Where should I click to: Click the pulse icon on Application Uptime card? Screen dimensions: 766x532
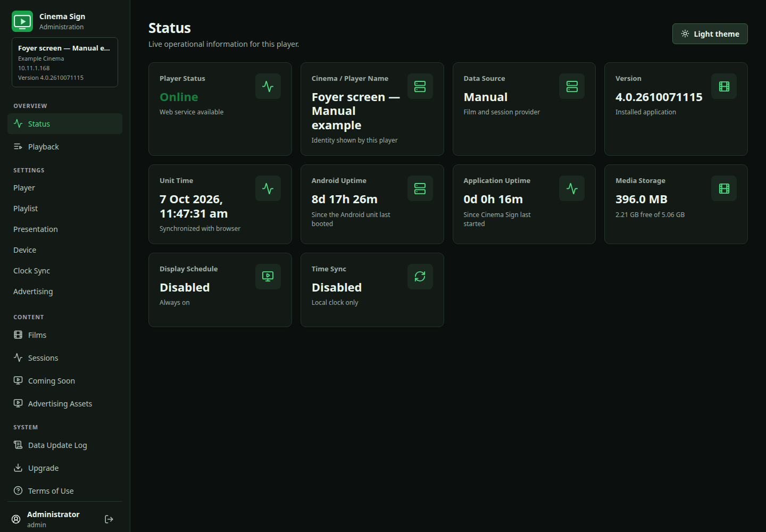(572, 188)
